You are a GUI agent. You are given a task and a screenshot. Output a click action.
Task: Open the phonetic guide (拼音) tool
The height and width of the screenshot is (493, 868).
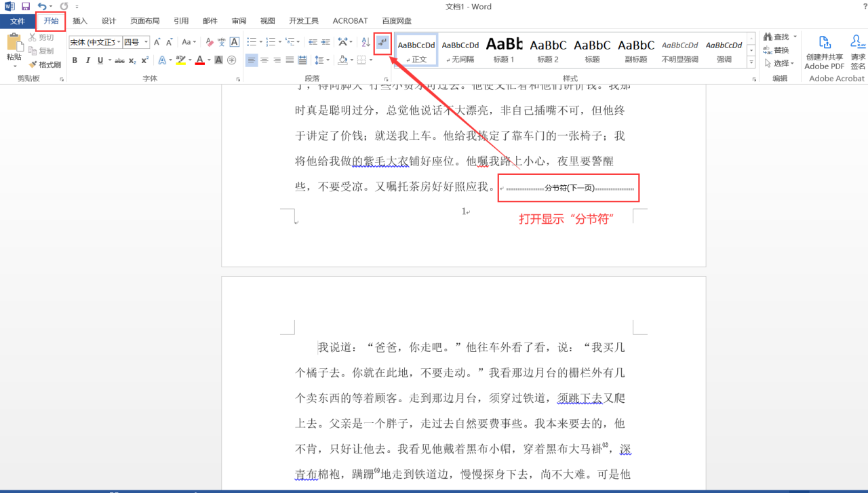[222, 42]
